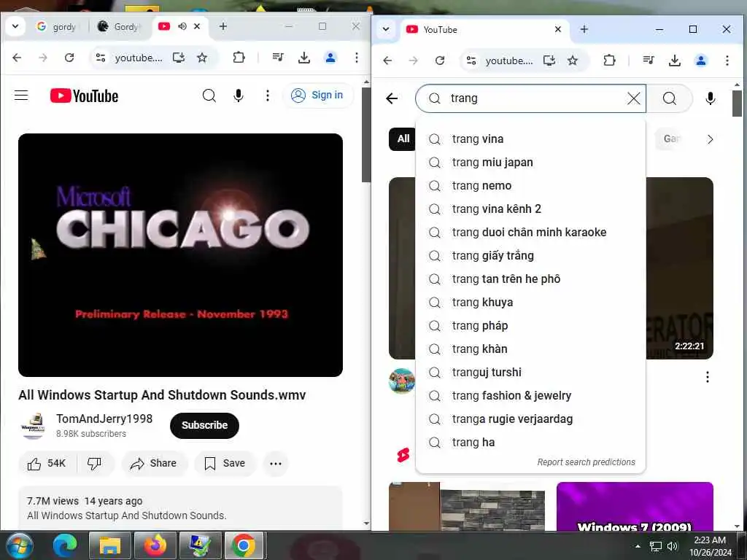Choose suggestion trang vina
This screenshot has width=747, height=560.
(530, 139)
